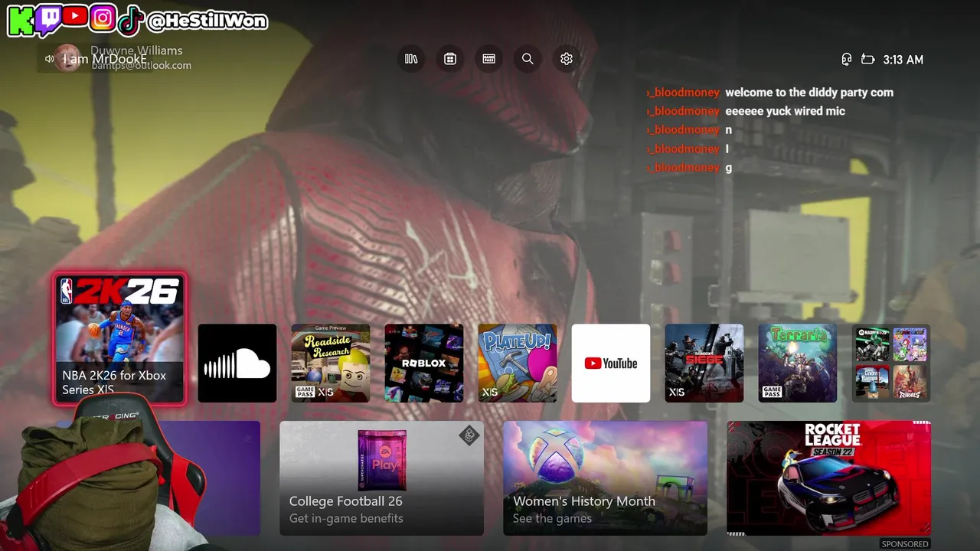Click the "Get in-game benefits" subtitle

click(346, 518)
